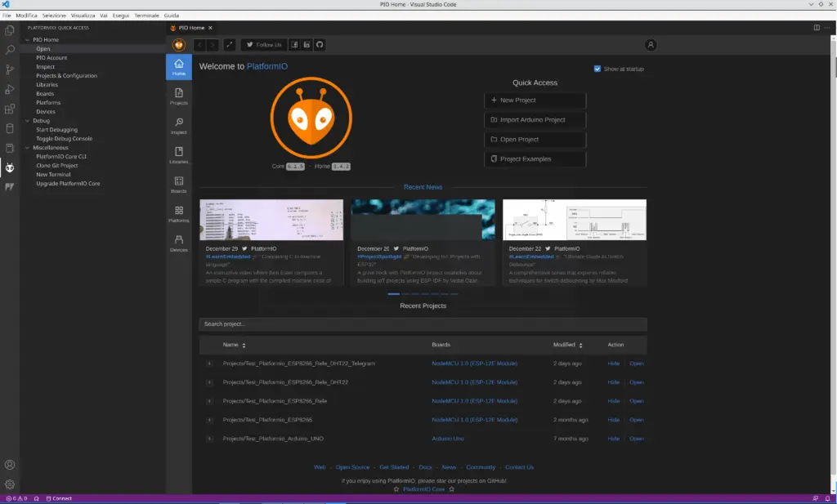Screen dimensions: 837x504
Task: Open Accounts icon in activity bar
Action: click(10, 465)
